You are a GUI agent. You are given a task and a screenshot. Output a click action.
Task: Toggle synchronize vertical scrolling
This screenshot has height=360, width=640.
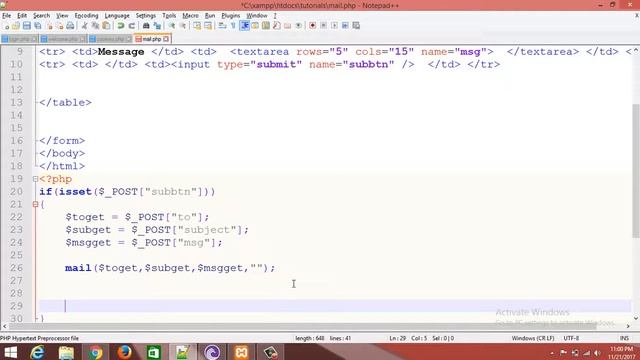[197, 26]
